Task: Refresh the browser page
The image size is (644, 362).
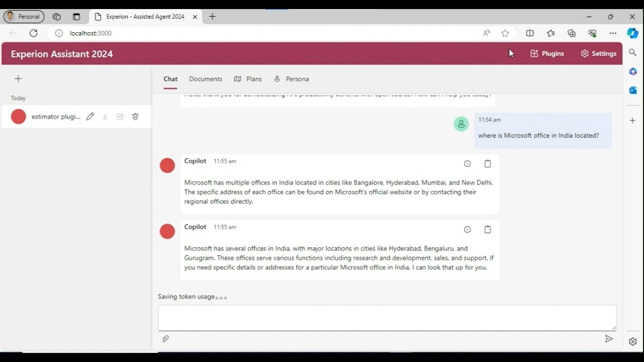Action: pyautogui.click(x=34, y=33)
